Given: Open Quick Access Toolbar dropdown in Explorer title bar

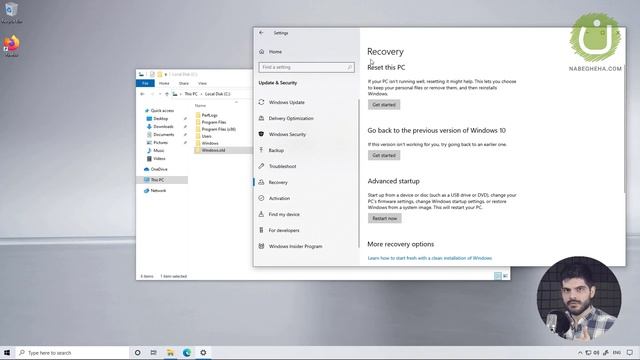Looking at the screenshot, I should [166, 74].
